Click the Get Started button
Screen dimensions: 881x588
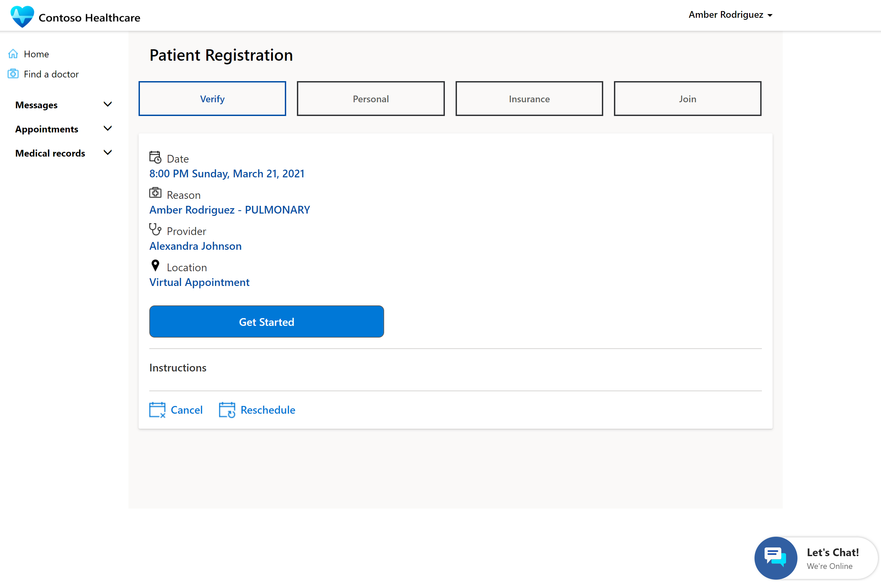point(266,321)
